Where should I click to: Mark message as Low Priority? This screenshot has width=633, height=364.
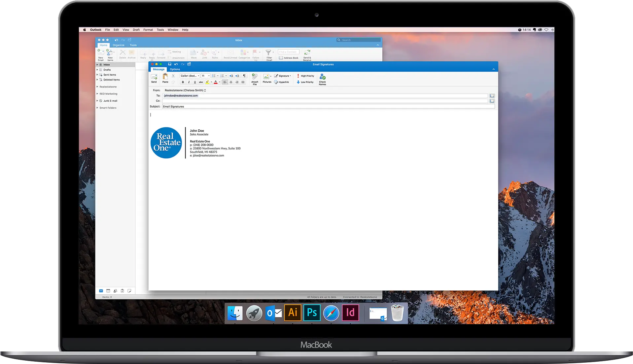coord(305,82)
